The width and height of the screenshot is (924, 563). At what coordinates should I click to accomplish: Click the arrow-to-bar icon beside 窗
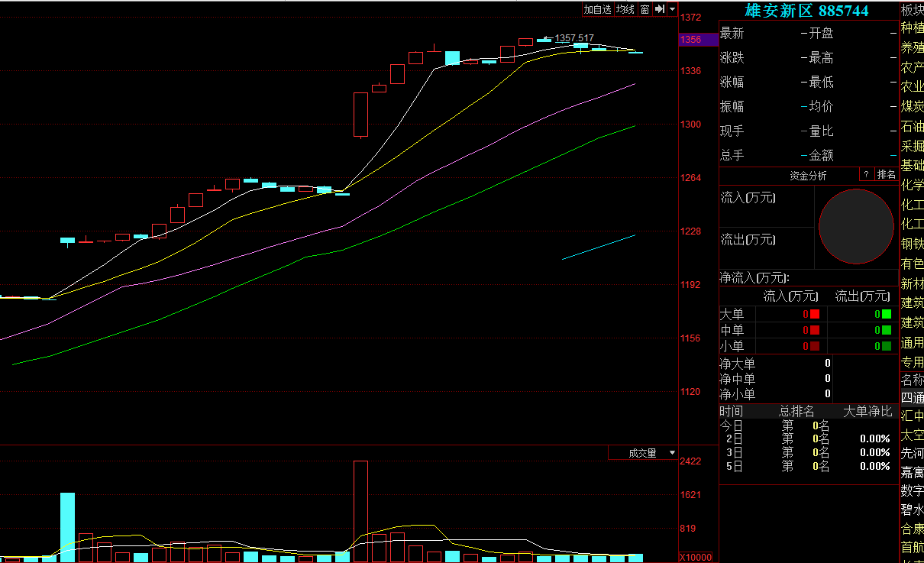click(660, 9)
